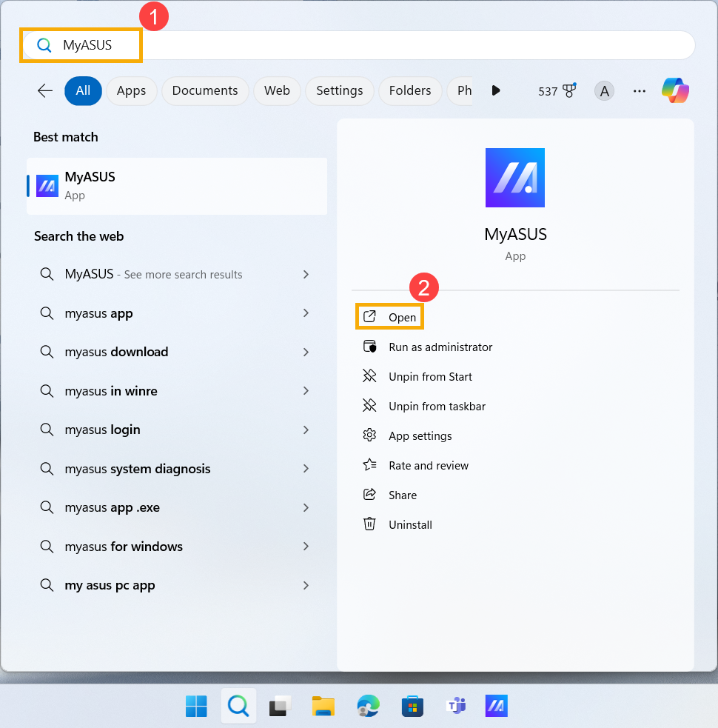The image size is (718, 728).
Task: Uninstall the MyASUS app
Action: pyautogui.click(x=397, y=524)
